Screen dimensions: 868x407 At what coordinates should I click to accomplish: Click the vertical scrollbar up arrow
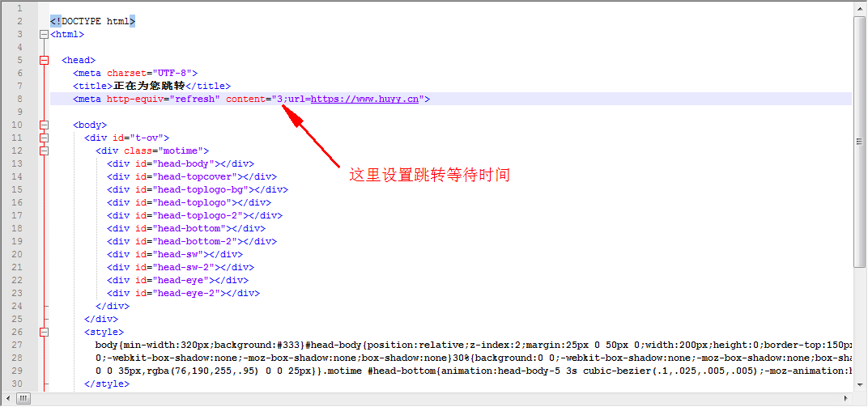tap(860, 8)
